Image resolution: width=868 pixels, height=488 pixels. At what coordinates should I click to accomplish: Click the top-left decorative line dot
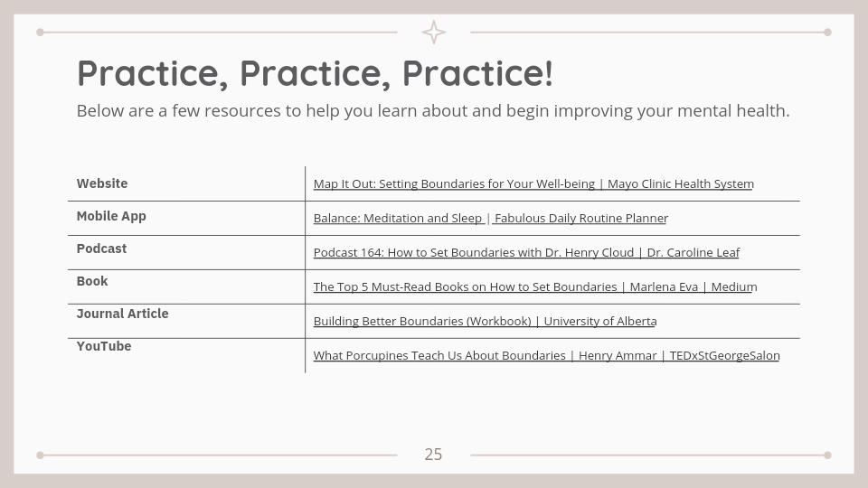[40, 33]
